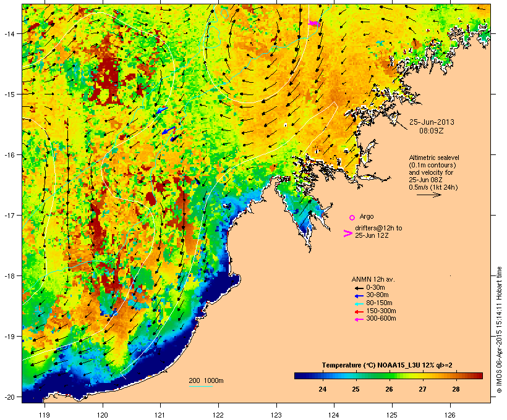Screen dimensions: 507x420
Task: Click the '0-30m' depth label
Action: click(x=375, y=288)
